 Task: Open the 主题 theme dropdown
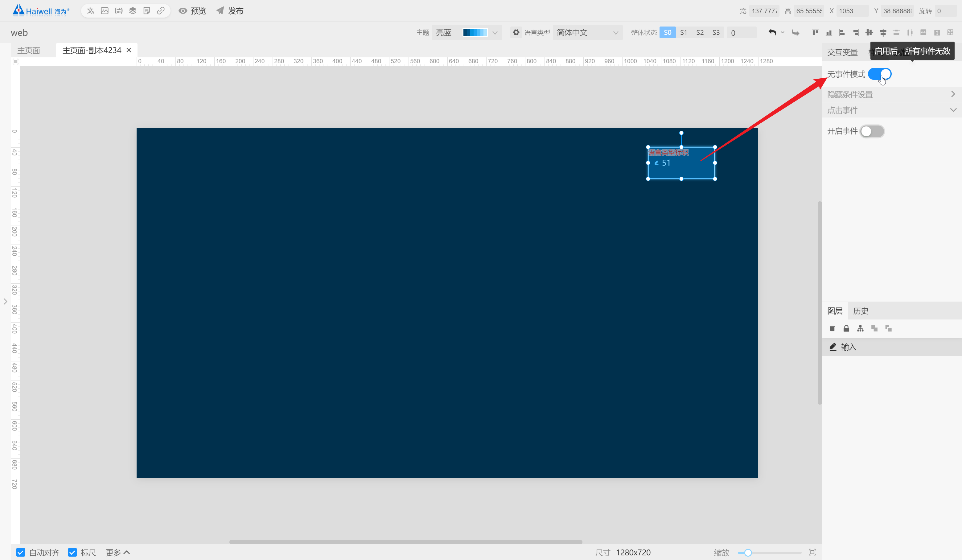coord(467,32)
